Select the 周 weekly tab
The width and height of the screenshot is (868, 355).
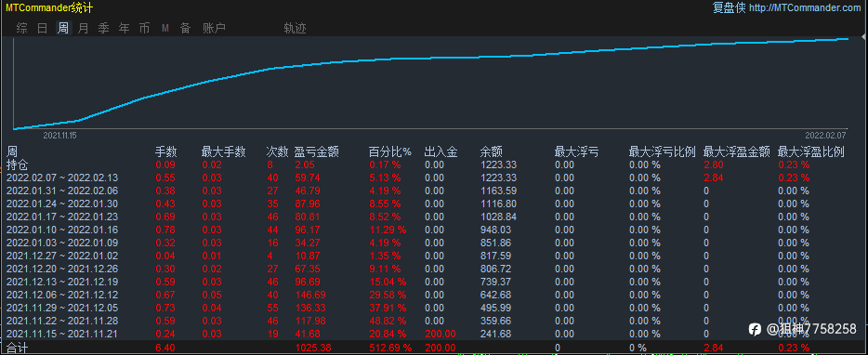[64, 28]
